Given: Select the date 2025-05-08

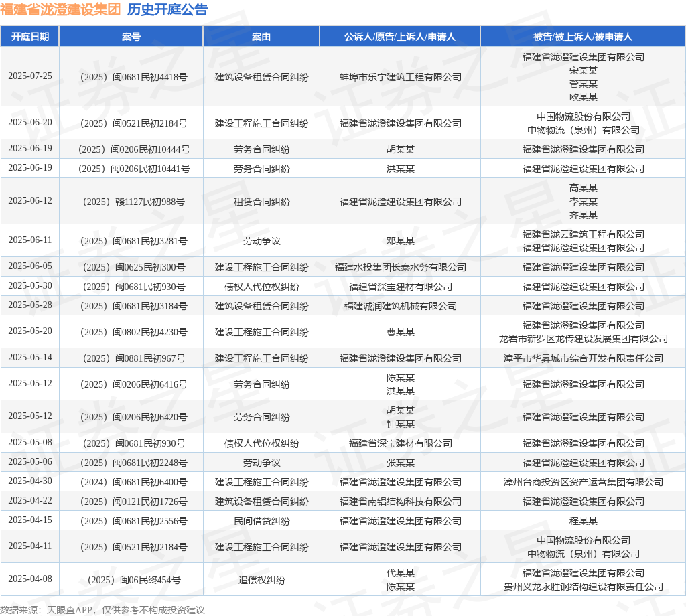Looking at the screenshot, I should [x=29, y=442].
